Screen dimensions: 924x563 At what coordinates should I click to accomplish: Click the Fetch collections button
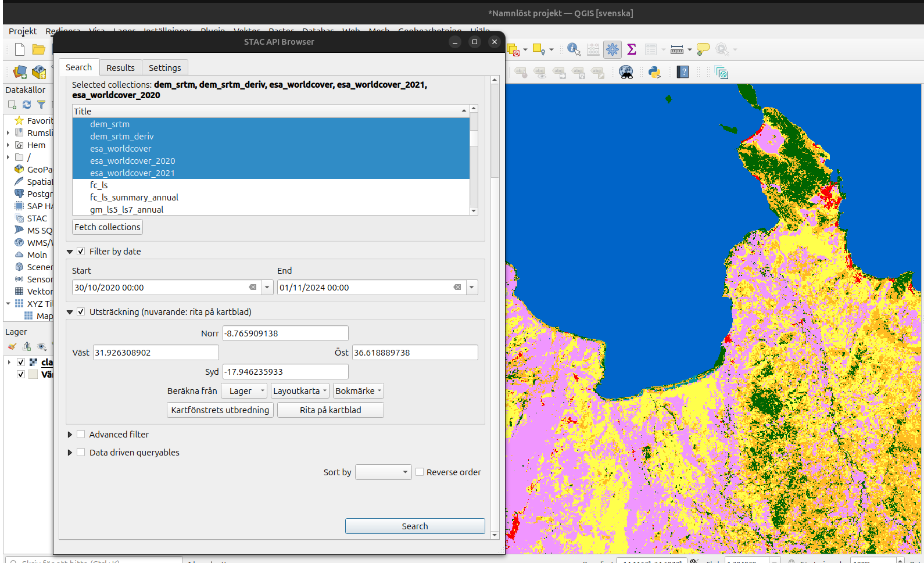coord(108,227)
